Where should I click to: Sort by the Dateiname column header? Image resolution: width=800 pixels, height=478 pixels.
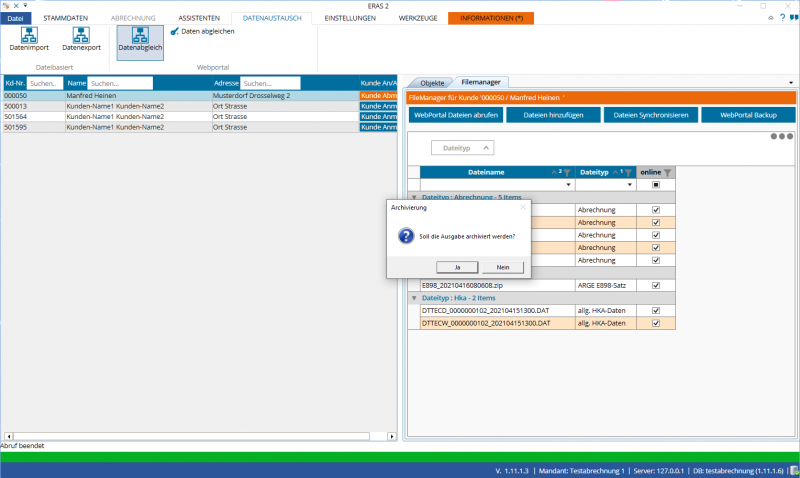(486, 172)
